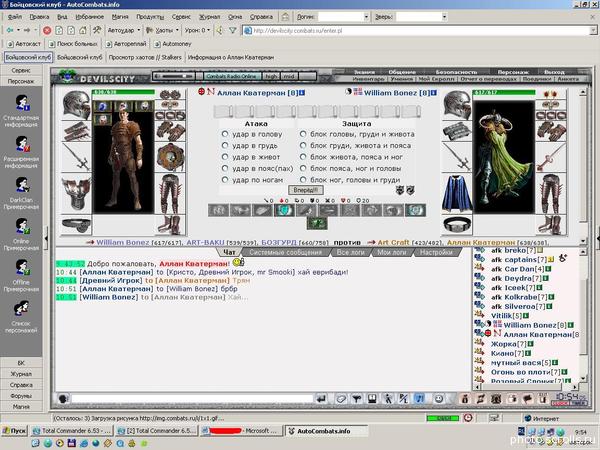Image resolution: width=600 pixels, height=450 pixels.
Task: Open the Автоудар dropdown
Action: click(124, 30)
